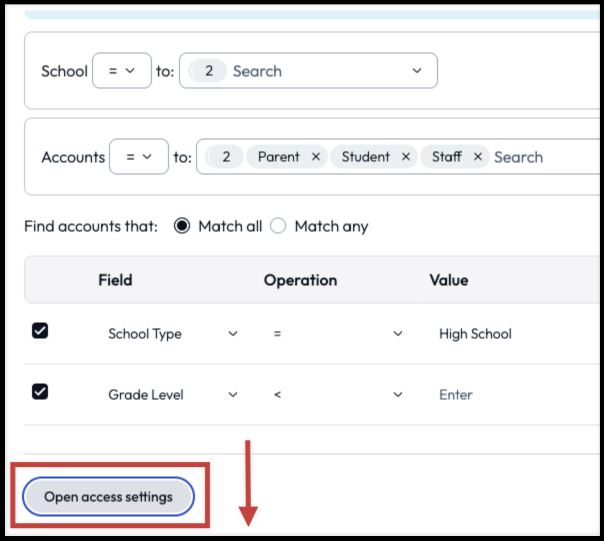Open the Accounts operator dropdown
The image size is (604, 541).
(139, 156)
